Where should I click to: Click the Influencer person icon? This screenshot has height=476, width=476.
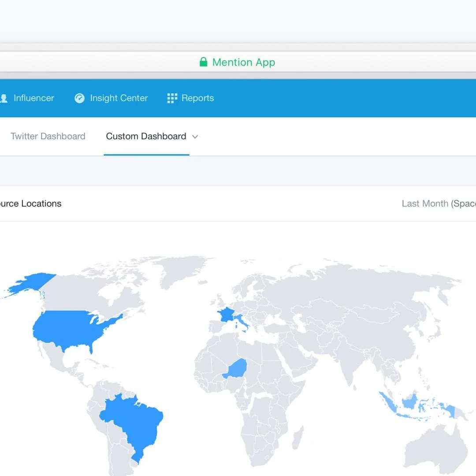(4, 98)
